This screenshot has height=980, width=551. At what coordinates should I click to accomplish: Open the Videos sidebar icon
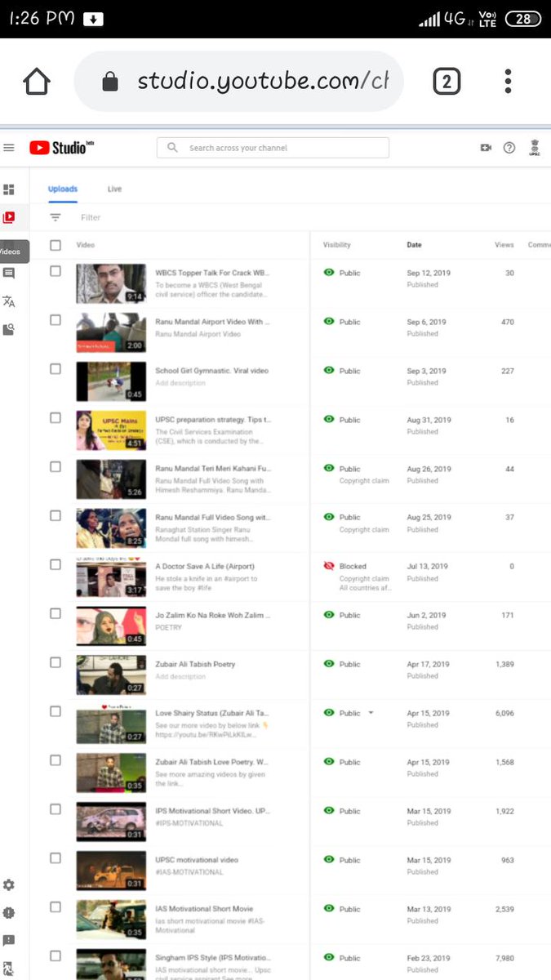(9, 217)
